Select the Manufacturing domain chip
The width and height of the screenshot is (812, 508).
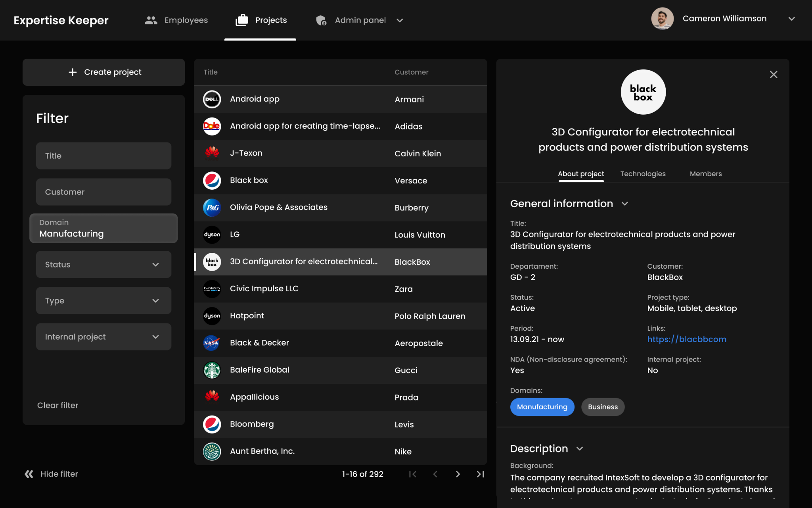pyautogui.click(x=542, y=407)
